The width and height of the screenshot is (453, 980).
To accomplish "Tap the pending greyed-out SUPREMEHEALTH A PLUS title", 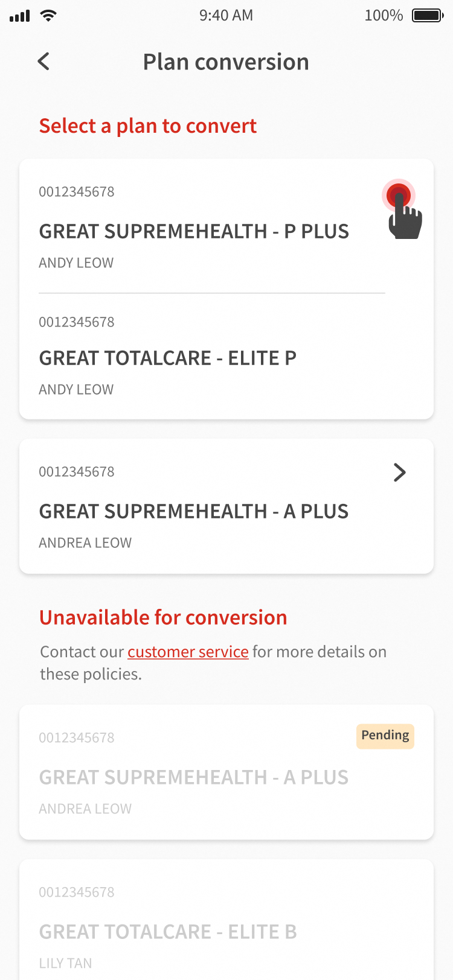I will click(x=194, y=777).
